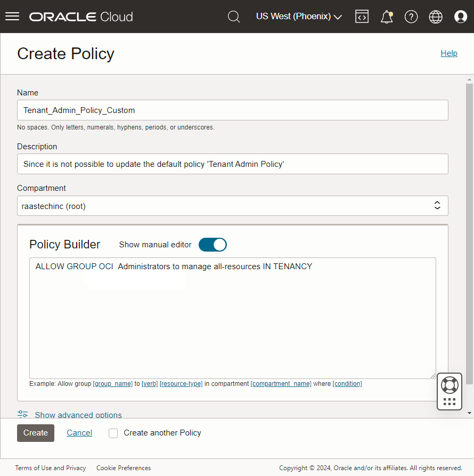Open the hamburger navigation menu
The width and height of the screenshot is (474, 476).
coord(12,17)
